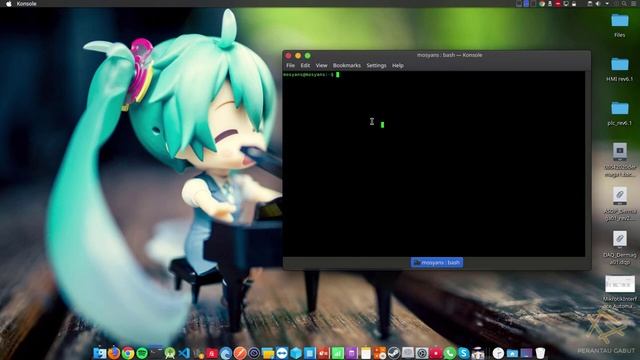The height and width of the screenshot is (360, 640).
Task: Open the notes dock icon
Action: 366,353
